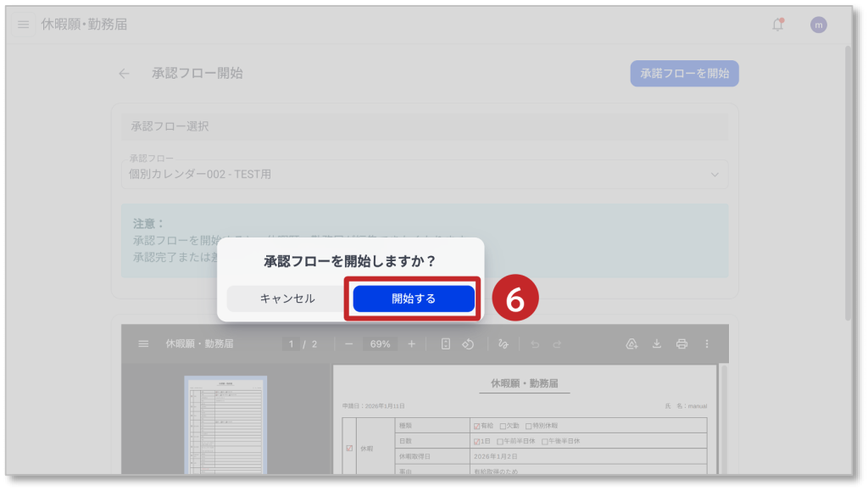
Task: Download the PDF document
Action: pos(656,344)
